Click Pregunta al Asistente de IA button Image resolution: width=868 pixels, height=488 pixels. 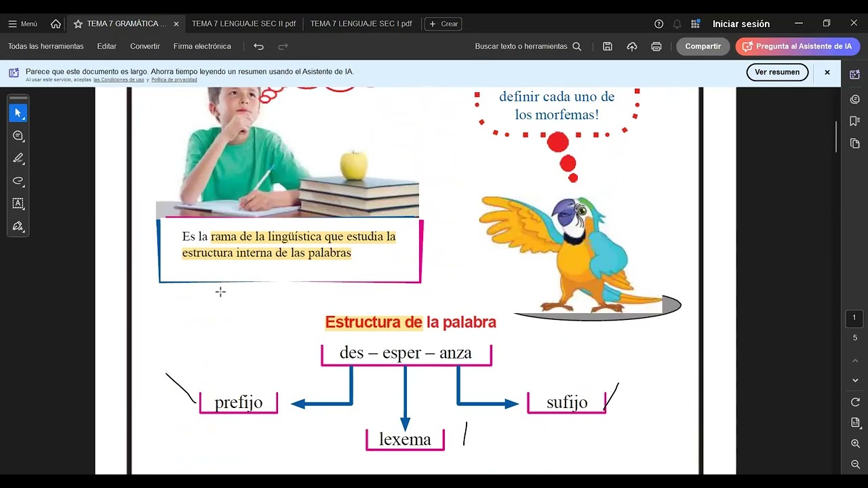coord(797,46)
